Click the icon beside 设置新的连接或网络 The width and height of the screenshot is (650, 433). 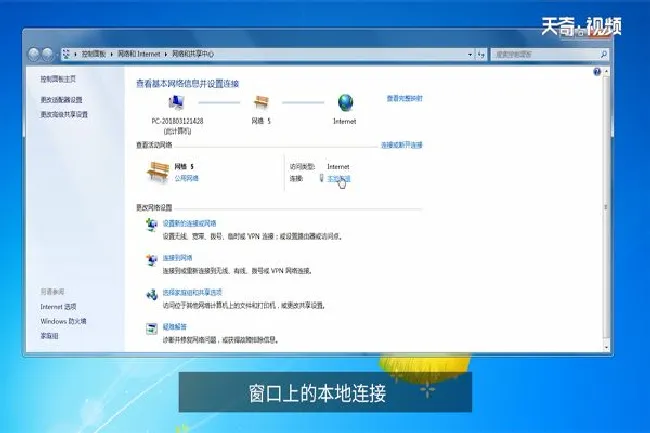152,224
